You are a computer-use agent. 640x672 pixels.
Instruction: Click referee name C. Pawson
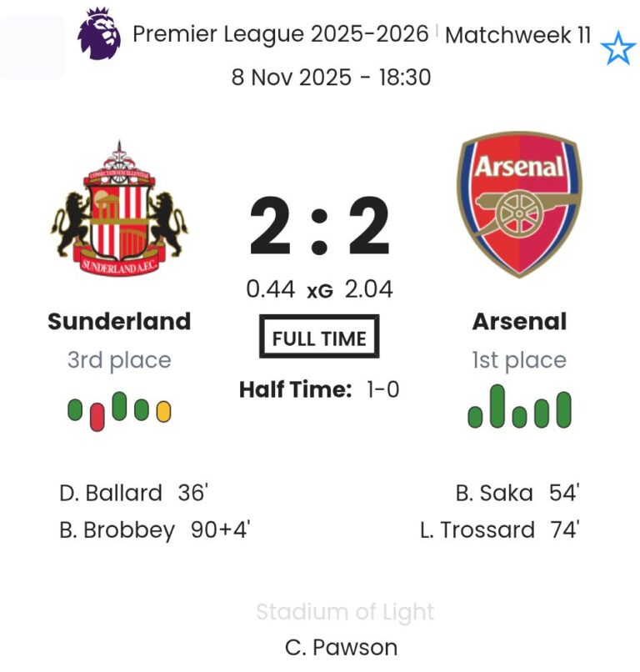[x=341, y=647]
